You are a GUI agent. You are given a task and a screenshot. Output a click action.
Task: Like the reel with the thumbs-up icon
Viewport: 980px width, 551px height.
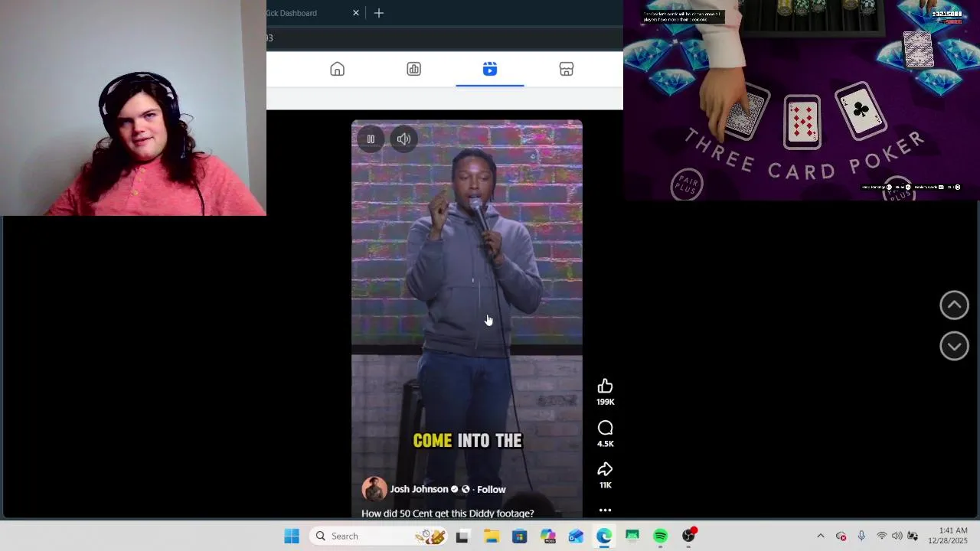click(x=605, y=386)
